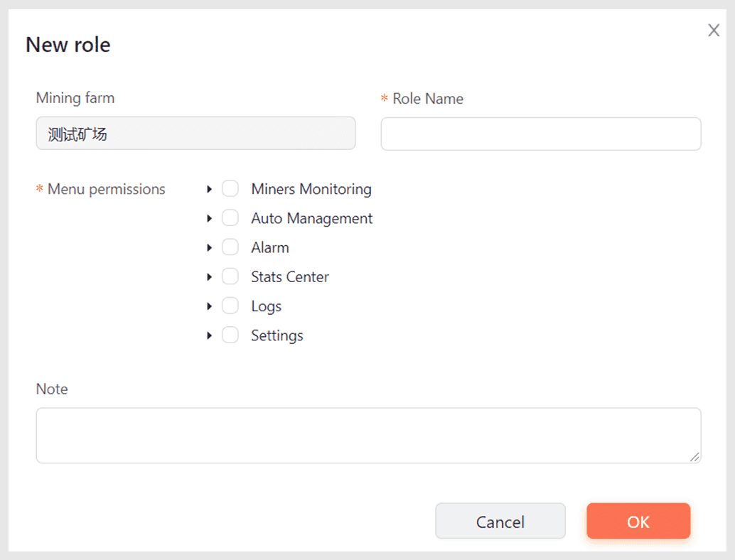Click the Note resize handle
The width and height of the screenshot is (735, 560).
[x=694, y=457]
